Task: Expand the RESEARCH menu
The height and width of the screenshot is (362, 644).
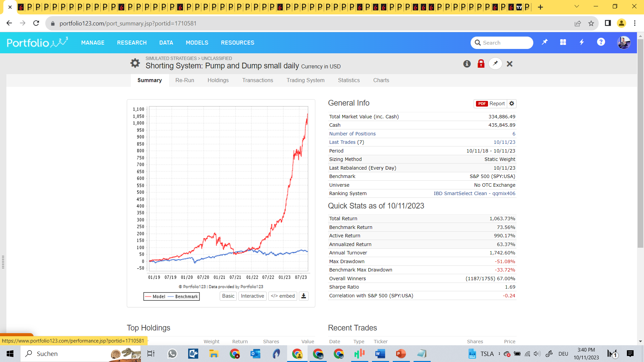Action: [x=132, y=43]
